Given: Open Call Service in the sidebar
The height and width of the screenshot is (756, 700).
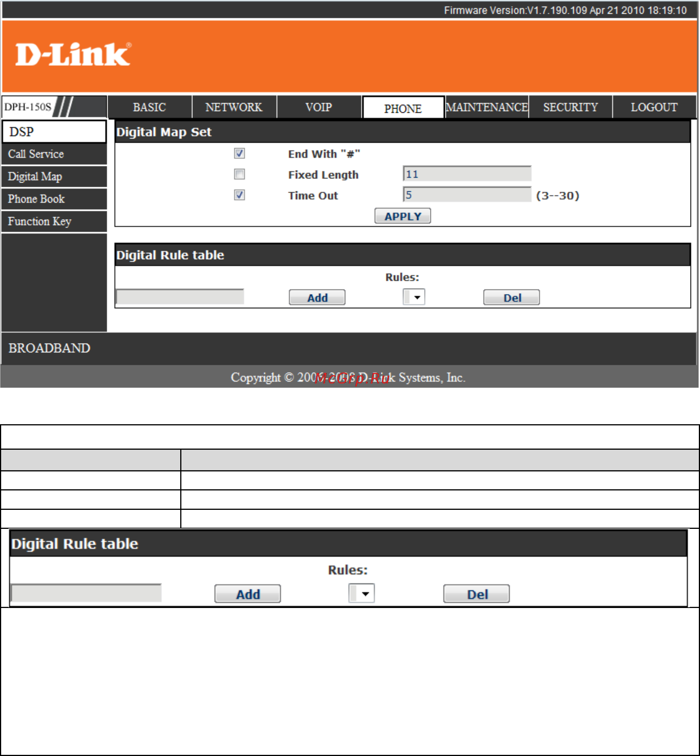Looking at the screenshot, I should pos(54,154).
